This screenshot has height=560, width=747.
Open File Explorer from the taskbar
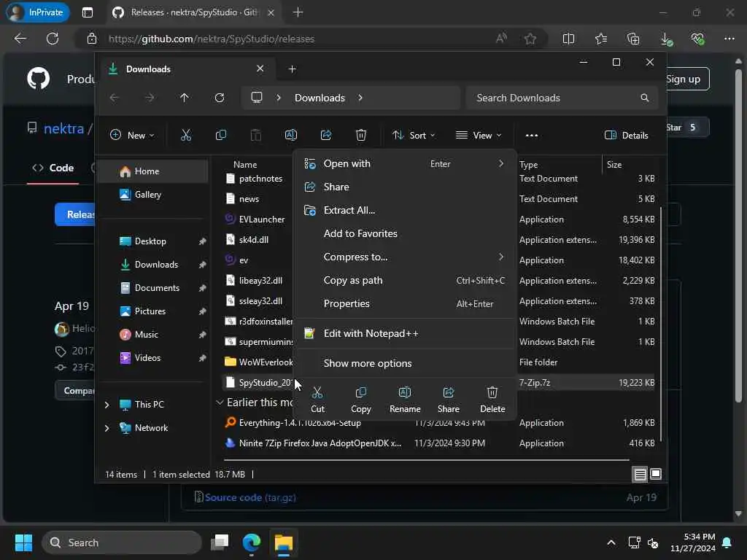tap(284, 542)
